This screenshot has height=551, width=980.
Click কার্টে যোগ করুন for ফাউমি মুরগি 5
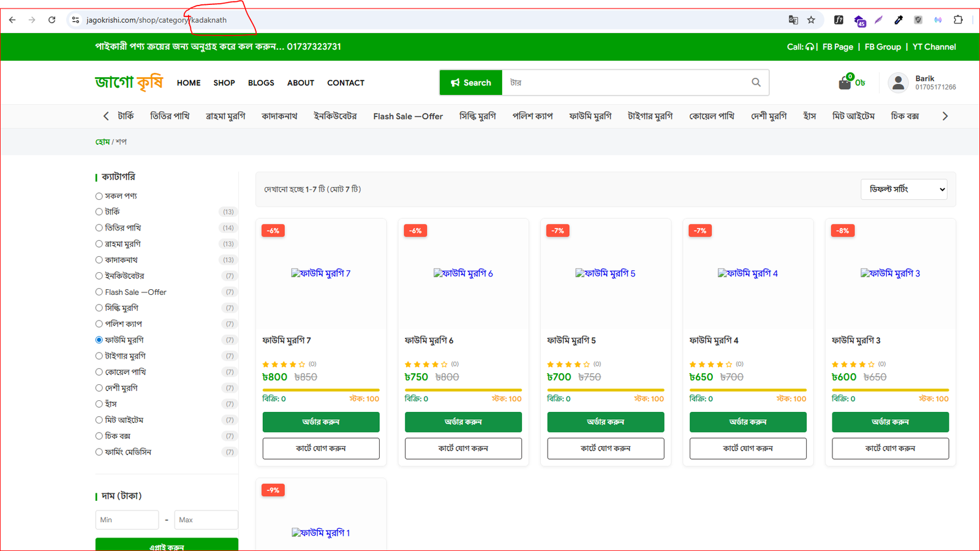click(605, 449)
